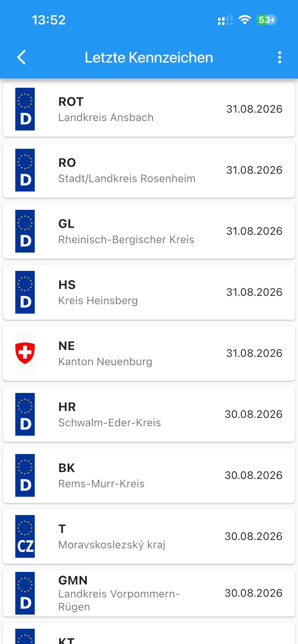This screenshot has height=644, width=298.
Task: Tap the Swiss shield icon for NE
Action: click(25, 353)
